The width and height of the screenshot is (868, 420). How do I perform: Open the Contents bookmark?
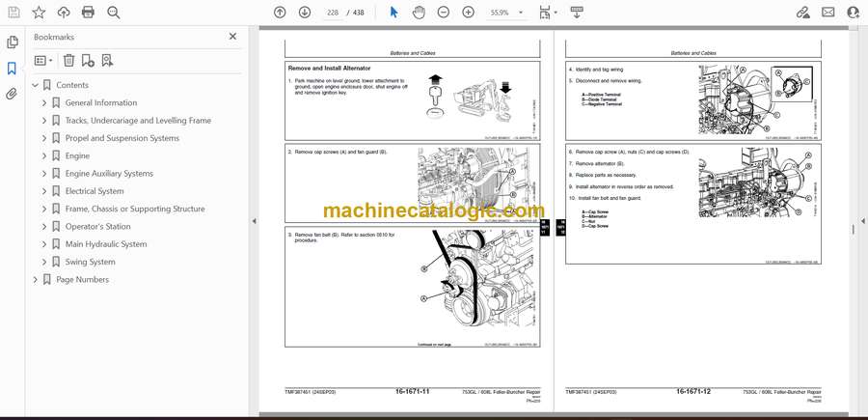[72, 85]
